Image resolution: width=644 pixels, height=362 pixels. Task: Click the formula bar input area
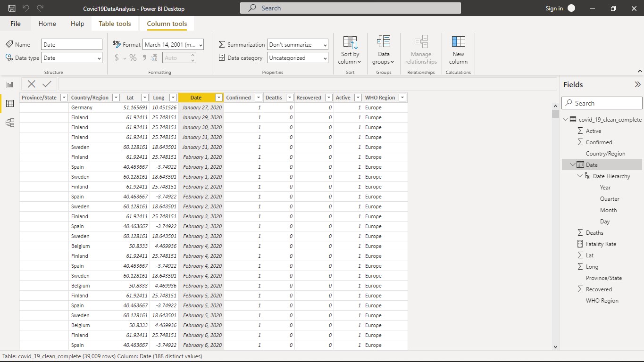click(308, 84)
